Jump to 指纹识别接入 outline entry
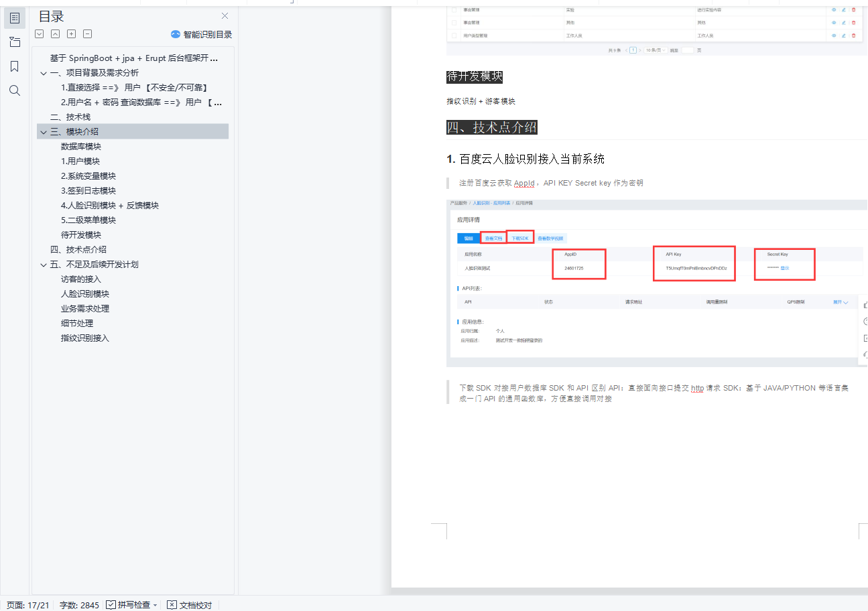Image resolution: width=868 pixels, height=611 pixels. tap(85, 338)
